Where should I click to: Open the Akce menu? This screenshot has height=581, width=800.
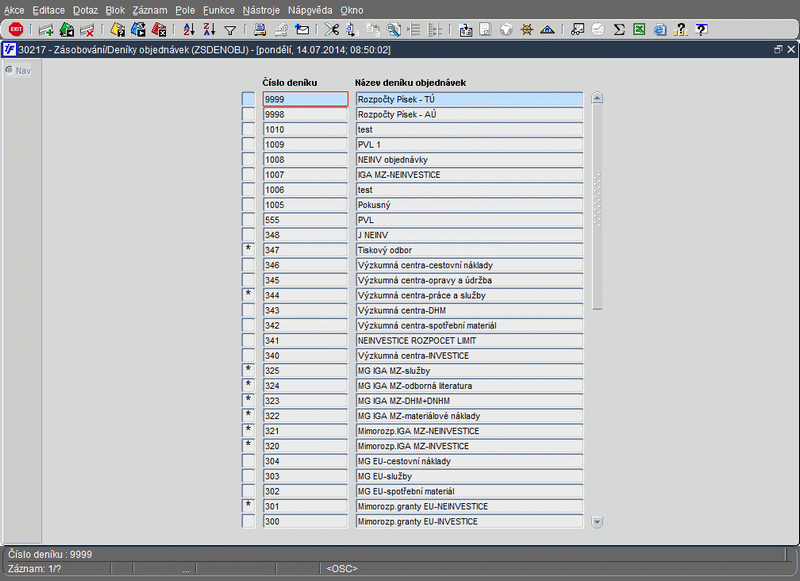coord(14,10)
